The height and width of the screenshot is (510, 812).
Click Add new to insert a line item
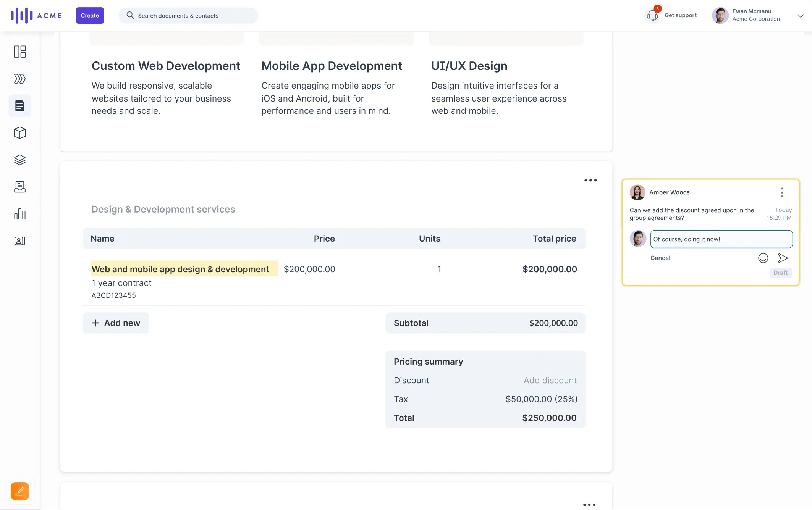(x=115, y=323)
